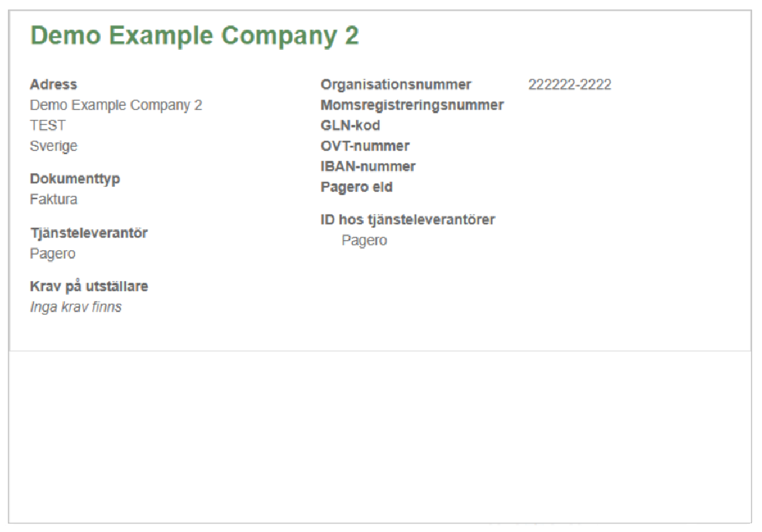
Task: Click the TEST address line
Action: [x=48, y=125]
